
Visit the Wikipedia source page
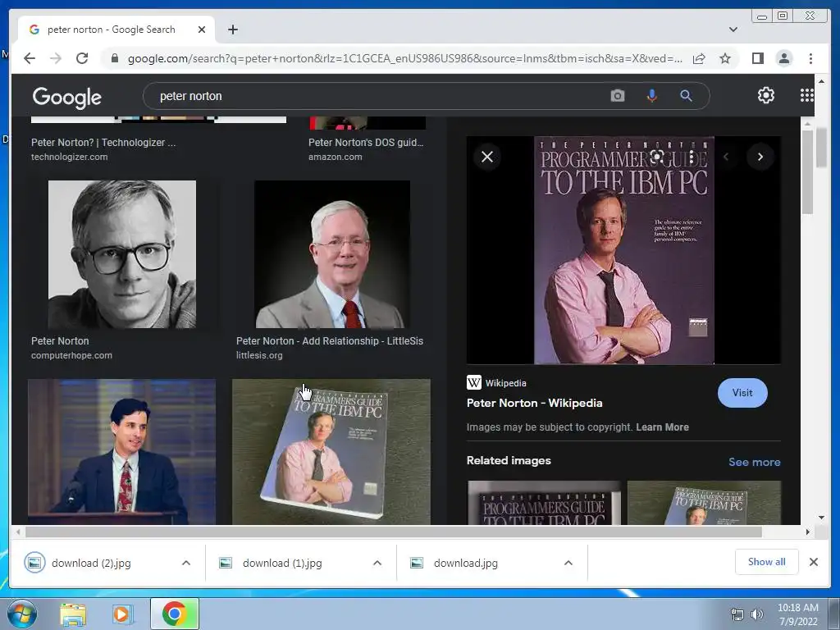click(742, 393)
